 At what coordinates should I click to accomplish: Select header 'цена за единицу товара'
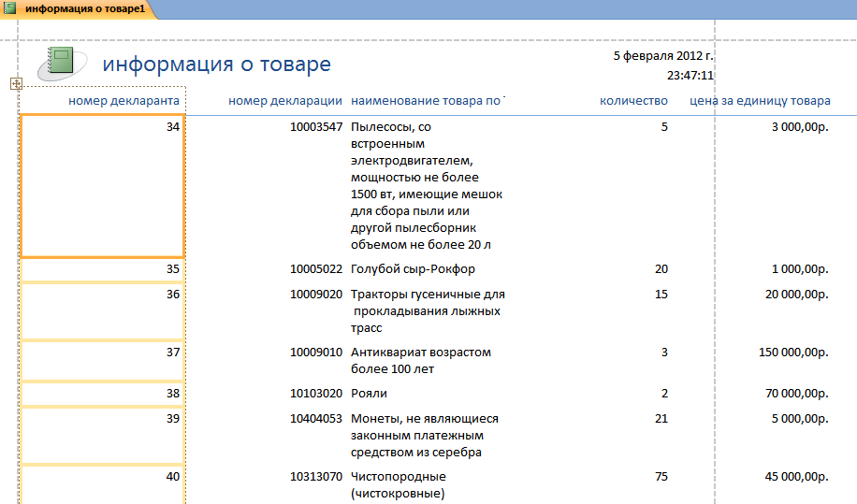coord(760,100)
